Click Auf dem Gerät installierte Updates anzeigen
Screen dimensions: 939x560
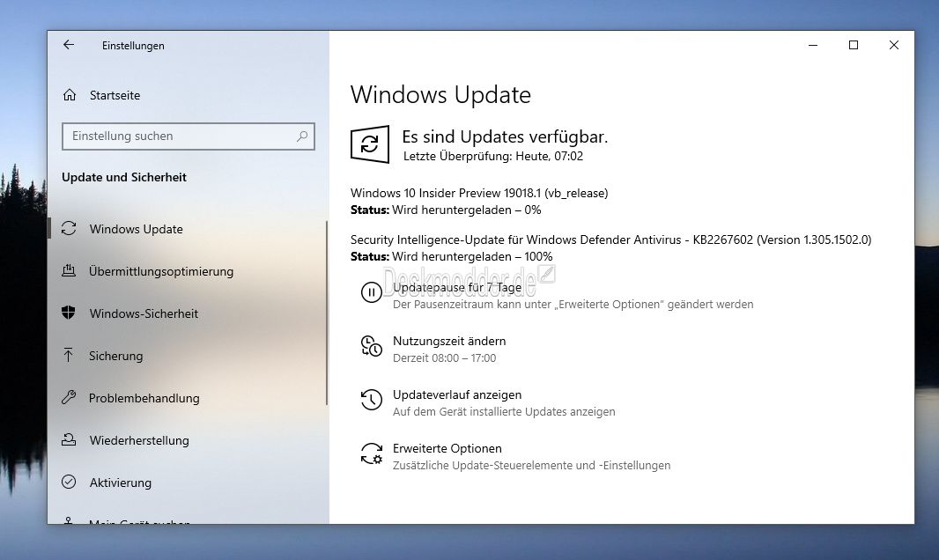[504, 411]
